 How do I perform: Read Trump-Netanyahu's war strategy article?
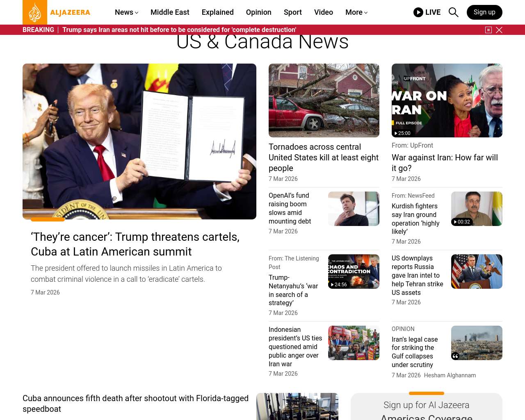pos(293,290)
